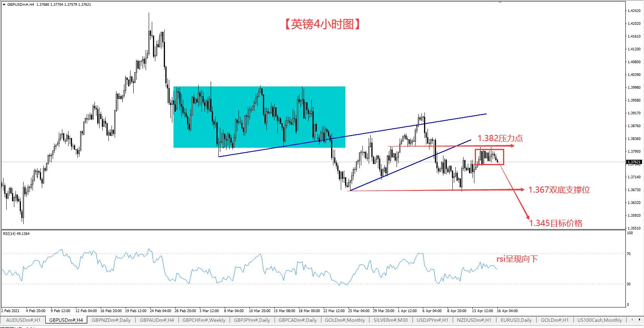Open the GBPNZDm#,Daily chart tab
The height and width of the screenshot is (328, 644).
[111, 320]
